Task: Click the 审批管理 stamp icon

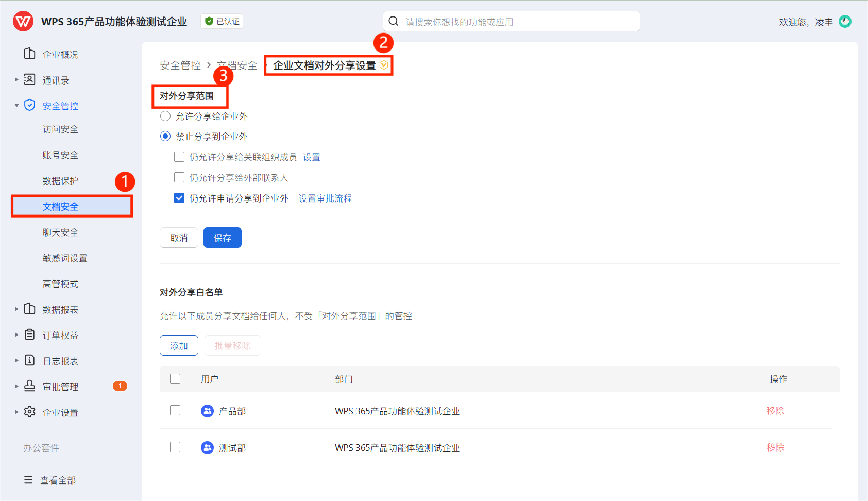Action: [x=30, y=386]
